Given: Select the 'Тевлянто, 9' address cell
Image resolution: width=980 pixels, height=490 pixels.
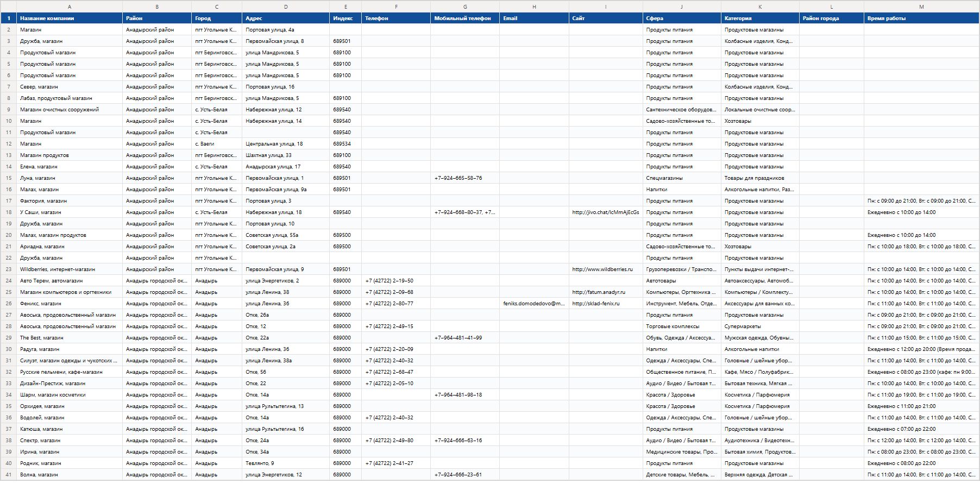Looking at the screenshot, I should (286, 463).
